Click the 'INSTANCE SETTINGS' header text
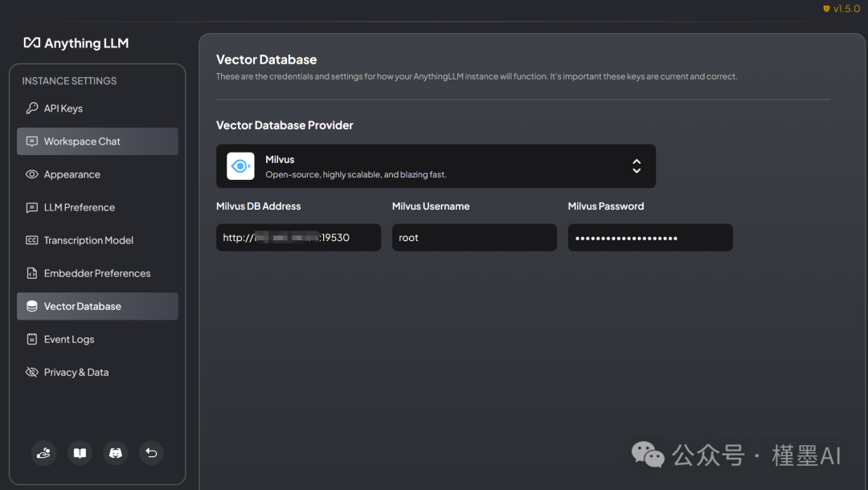Image resolution: width=868 pixels, height=490 pixels. pos(69,81)
